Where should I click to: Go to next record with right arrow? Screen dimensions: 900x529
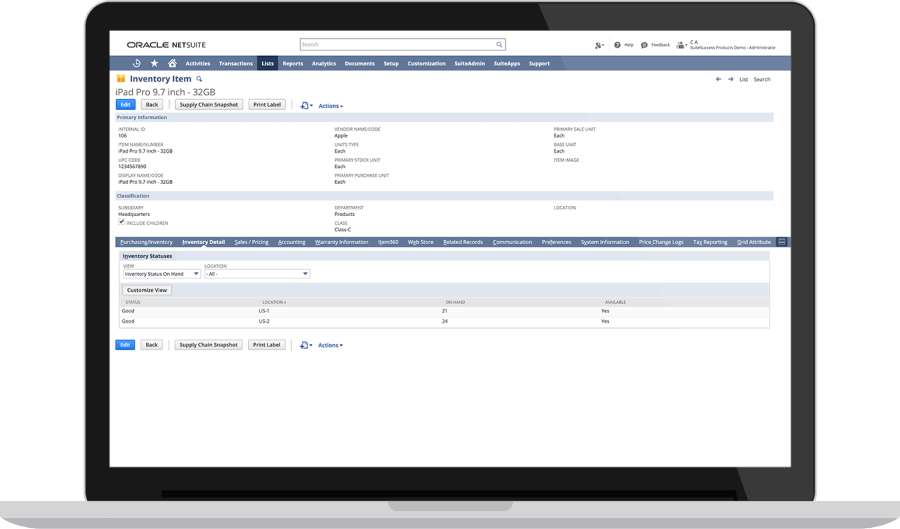tap(731, 79)
